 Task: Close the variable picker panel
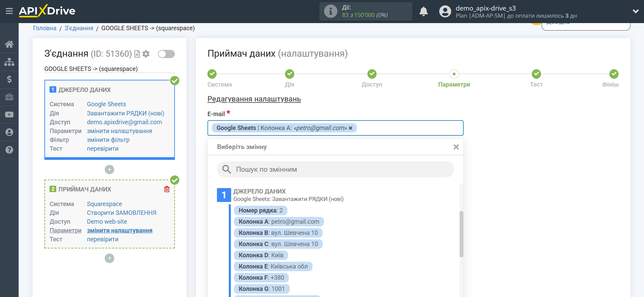[456, 147]
